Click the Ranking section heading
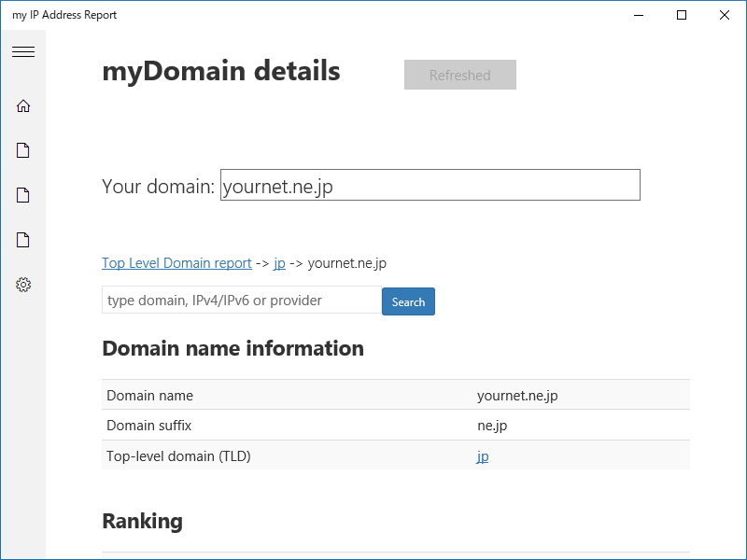Image resolution: width=747 pixels, height=560 pixels. (142, 521)
